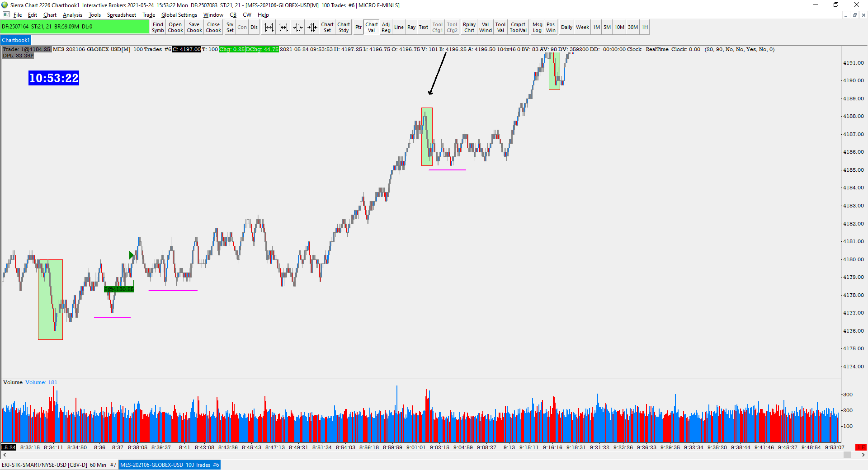Click the DPL: 32.25P label
The height and width of the screenshot is (470, 868).
click(x=18, y=56)
